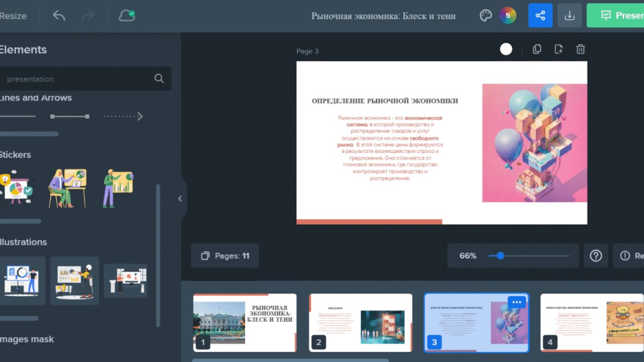Click the presentation title Рыночная экономика: Блеск и тени

click(383, 16)
